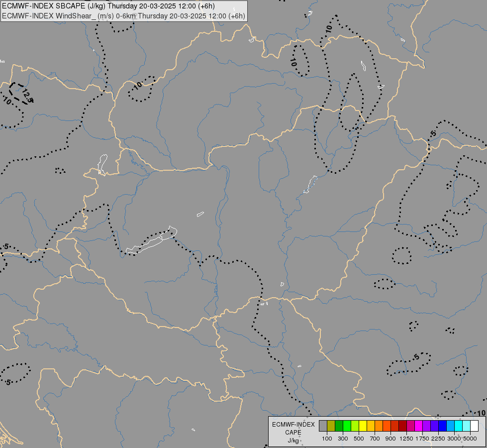The width and height of the screenshot is (487, 448).
Task: Click 'ECMWF-INDEX' text in the legend box
Action: click(293, 425)
